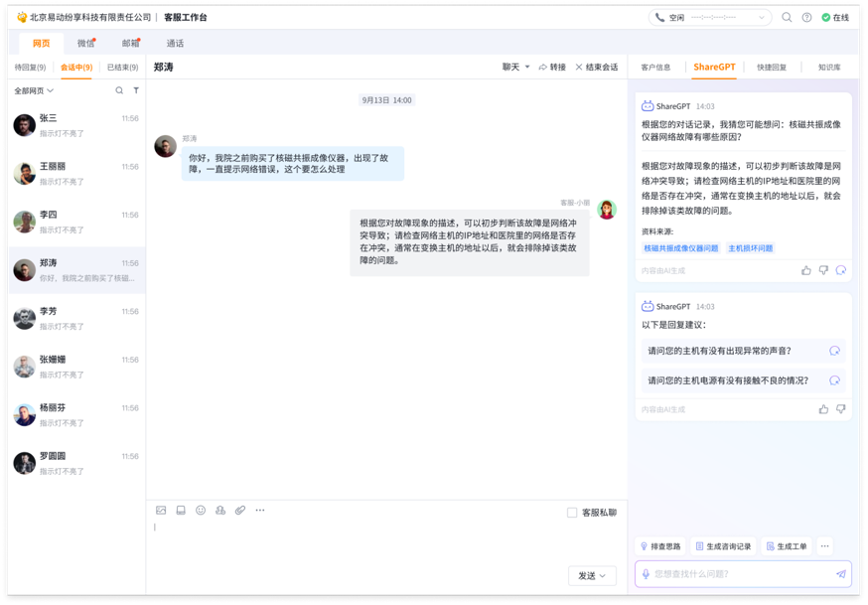Click the phone icon in call status box
This screenshot has width=868, height=605.
coord(659,17)
